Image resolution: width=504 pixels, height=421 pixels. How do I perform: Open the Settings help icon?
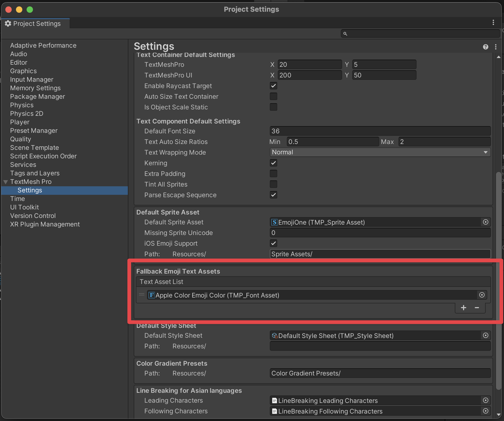click(x=485, y=47)
